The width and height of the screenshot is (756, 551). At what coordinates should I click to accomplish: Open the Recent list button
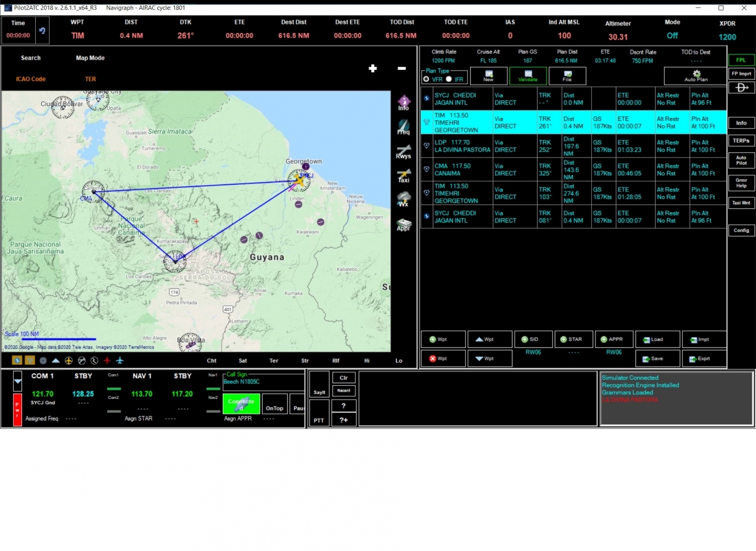(x=344, y=391)
